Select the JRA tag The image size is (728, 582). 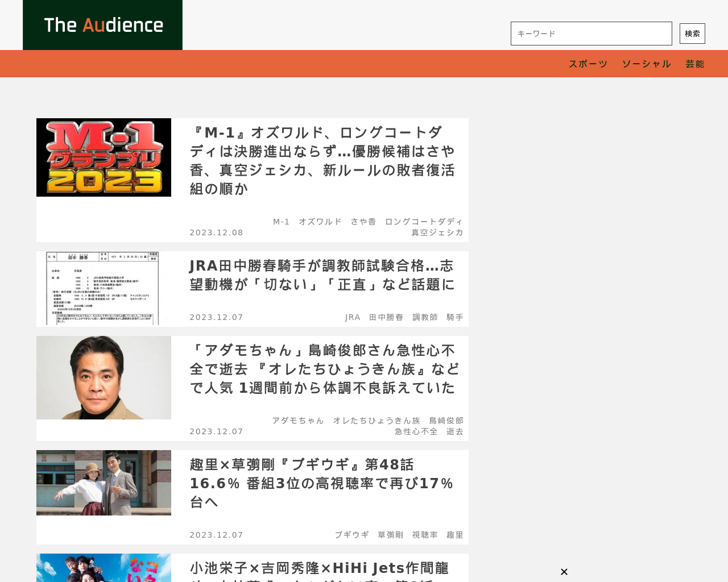(x=353, y=317)
